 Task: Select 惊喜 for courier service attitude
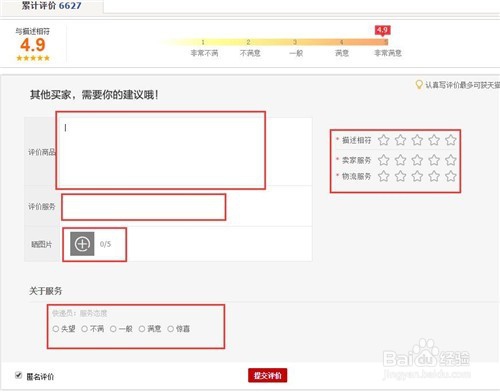point(170,329)
